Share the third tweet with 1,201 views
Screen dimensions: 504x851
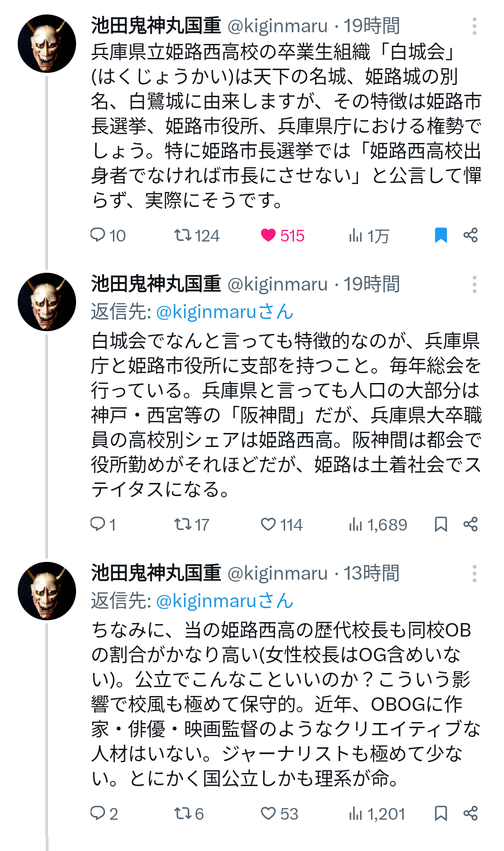(x=470, y=813)
